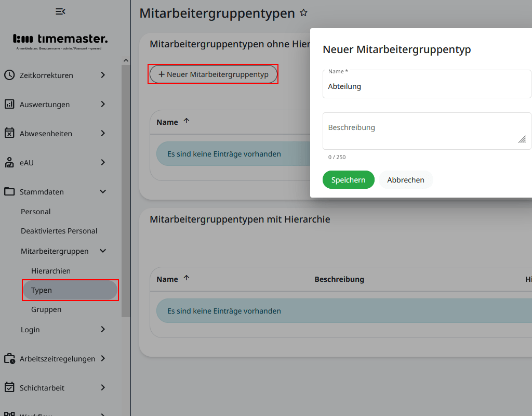Select Gruppen in the sidebar

(x=46, y=309)
